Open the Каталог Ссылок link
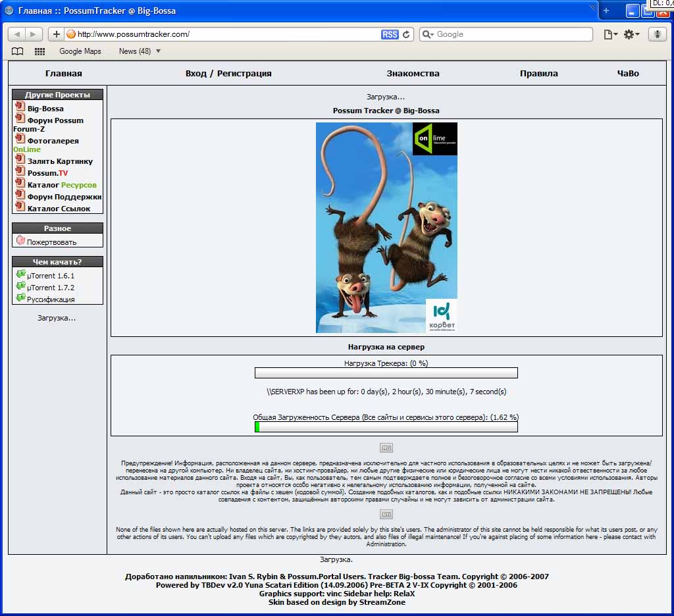The height and width of the screenshot is (616, 674). tap(59, 209)
